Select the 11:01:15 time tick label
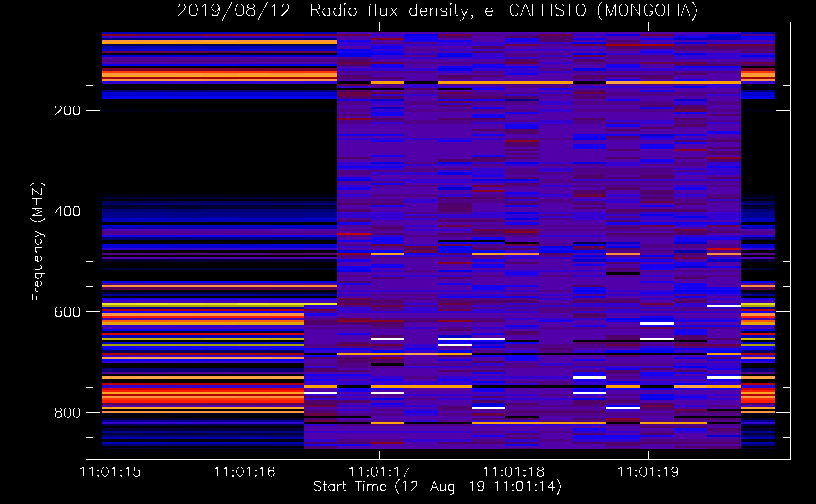The width and height of the screenshot is (816, 504). point(110,472)
